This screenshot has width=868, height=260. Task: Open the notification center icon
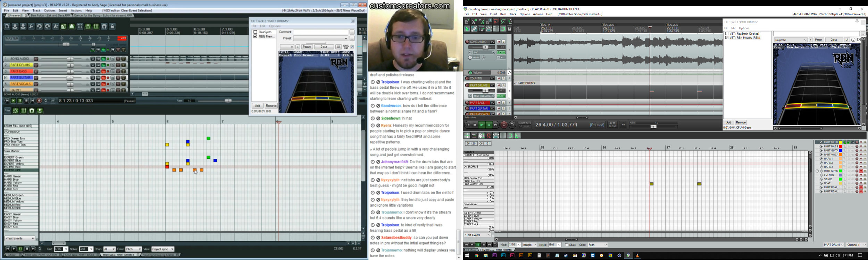860,255
